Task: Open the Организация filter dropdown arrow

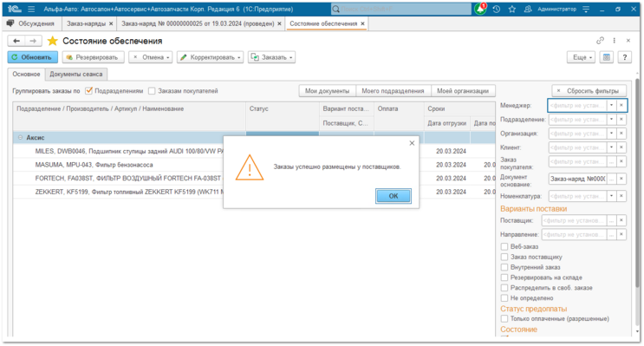Action: click(x=612, y=134)
